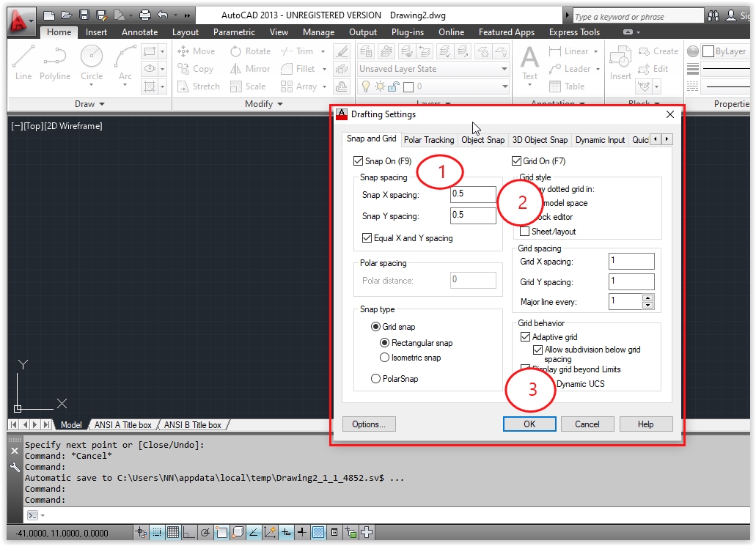The image size is (756, 546).
Task: Uncheck Equal X and Y spacing
Action: coord(367,238)
